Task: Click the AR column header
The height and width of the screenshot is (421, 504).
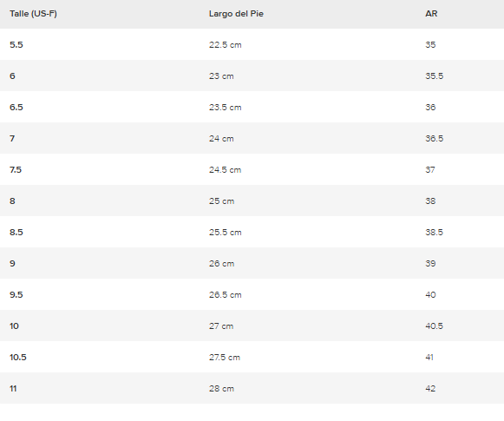Action: coord(431,14)
